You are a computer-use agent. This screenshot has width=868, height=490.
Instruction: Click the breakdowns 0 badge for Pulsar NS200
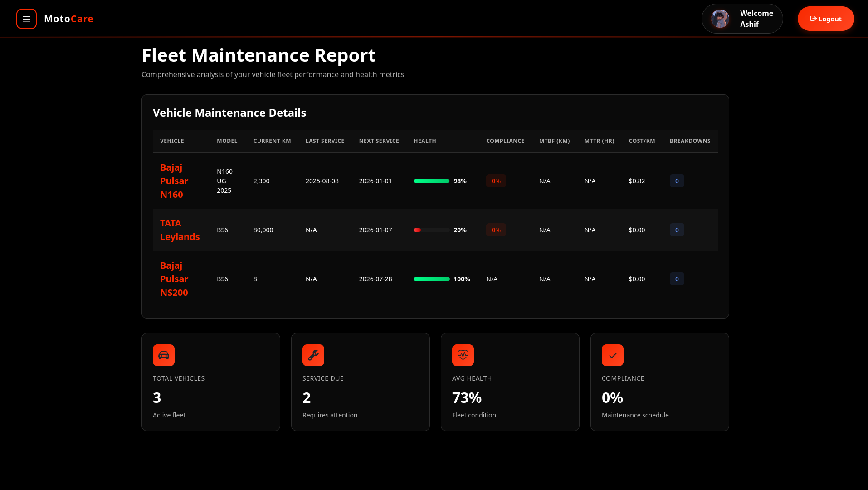pos(677,279)
